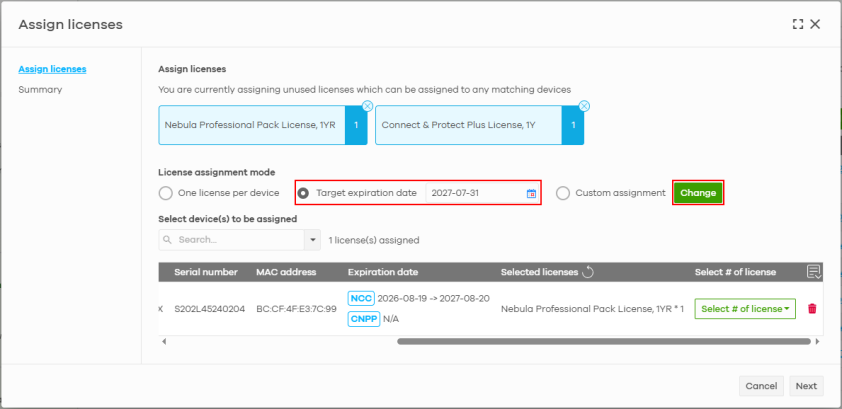842x409 pixels.
Task: Click the green Change button
Action: (x=698, y=193)
